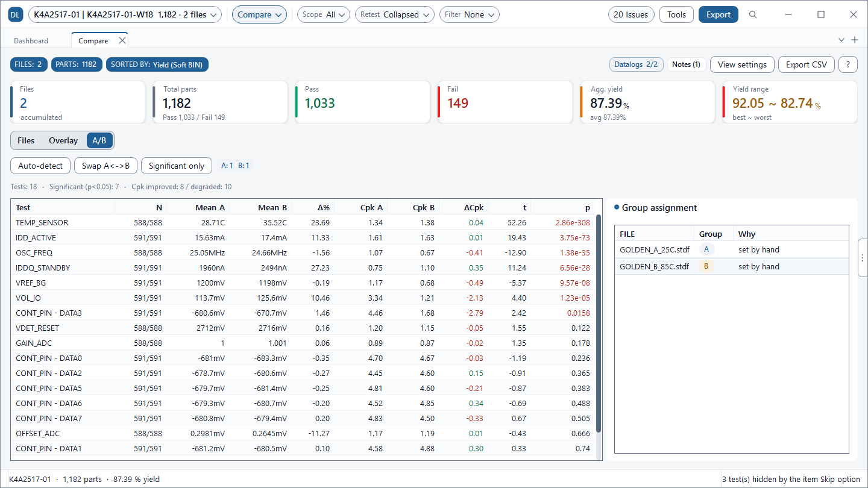Click the table vertical scrollbar
The width and height of the screenshot is (868, 488).
599,323
